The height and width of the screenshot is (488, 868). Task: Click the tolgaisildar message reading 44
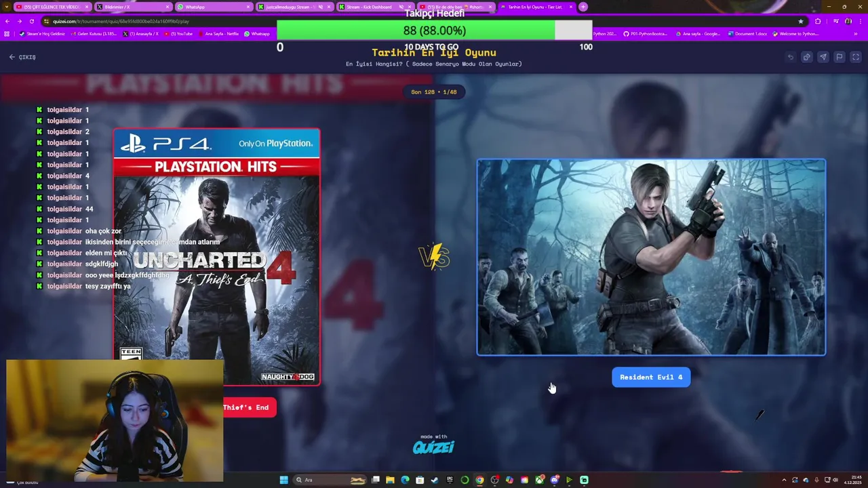tap(89, 209)
